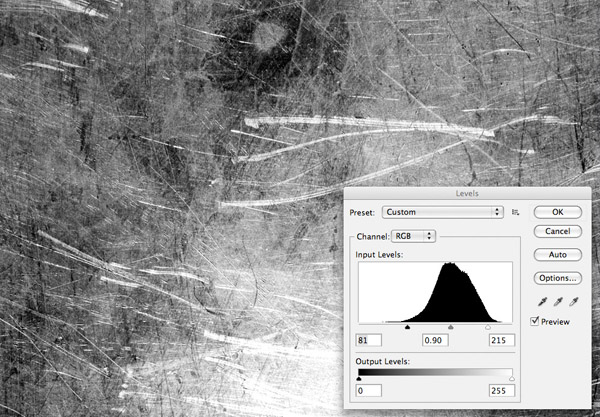
Task: Click the input shadow field showing 81
Action: (368, 340)
